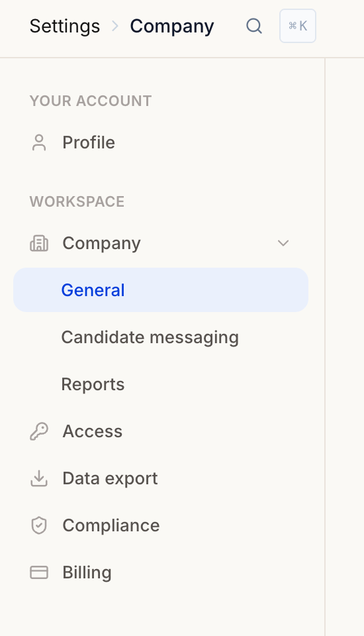This screenshot has height=636, width=364.
Task: Click the search magnifier icon
Action: point(254,26)
